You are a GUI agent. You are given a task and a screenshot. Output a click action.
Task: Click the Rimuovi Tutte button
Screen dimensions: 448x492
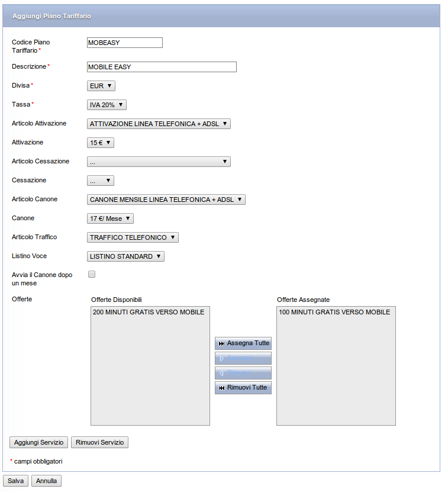click(243, 388)
